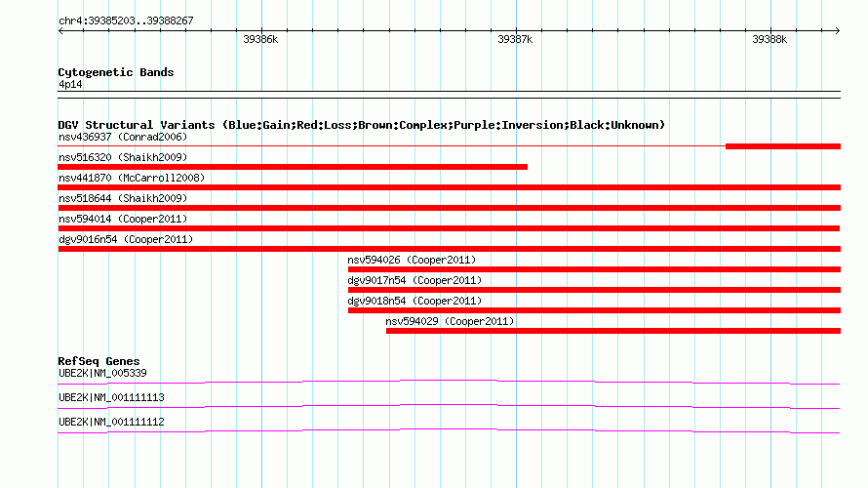Click the left arrow of the ruler

(60, 30)
